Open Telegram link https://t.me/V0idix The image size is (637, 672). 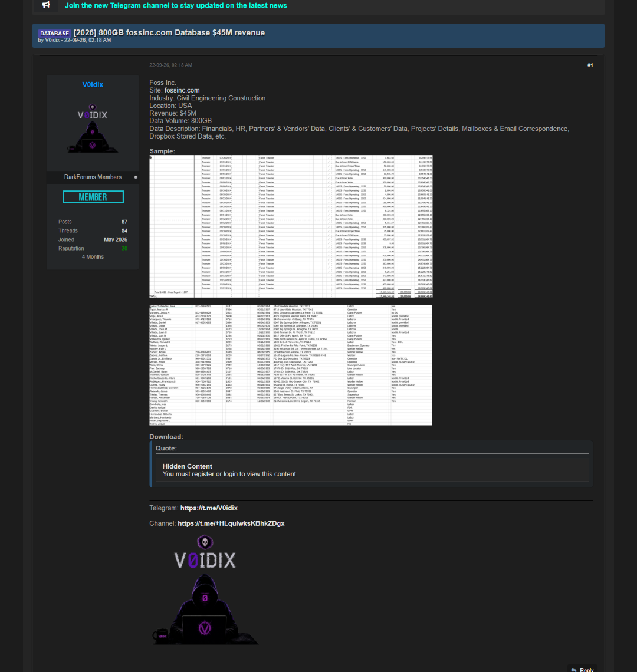(x=209, y=508)
